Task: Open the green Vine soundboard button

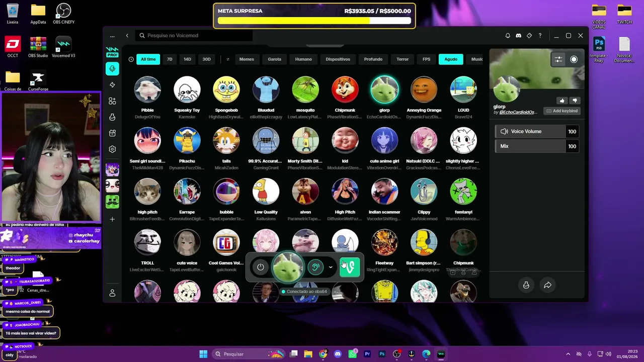Action: 350,267
